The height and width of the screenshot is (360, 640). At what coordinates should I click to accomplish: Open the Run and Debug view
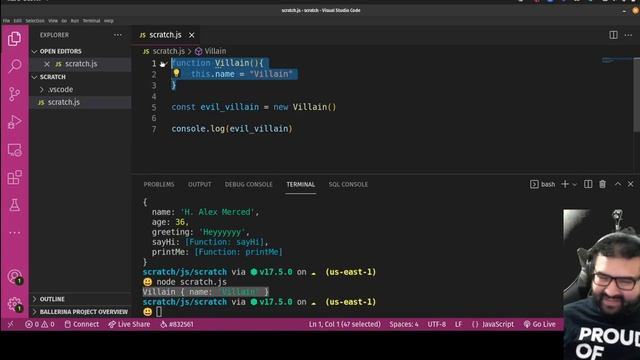(15, 122)
